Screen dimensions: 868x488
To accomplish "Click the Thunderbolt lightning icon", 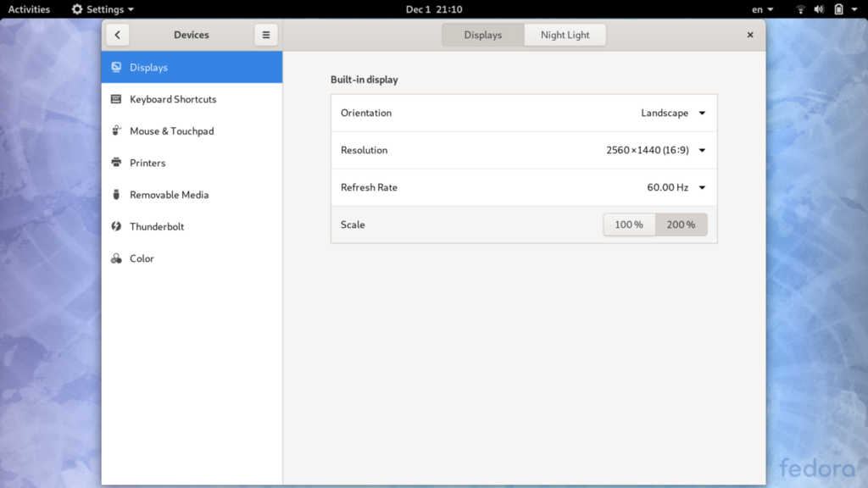I will coord(116,226).
